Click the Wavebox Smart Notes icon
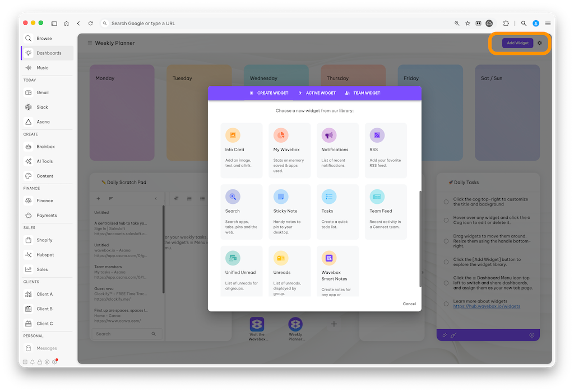574x392 pixels. (329, 258)
